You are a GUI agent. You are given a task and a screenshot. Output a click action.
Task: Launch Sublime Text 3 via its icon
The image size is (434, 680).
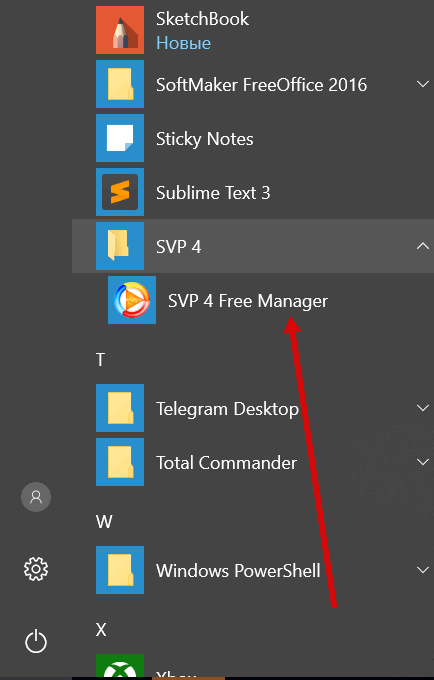tap(120, 192)
